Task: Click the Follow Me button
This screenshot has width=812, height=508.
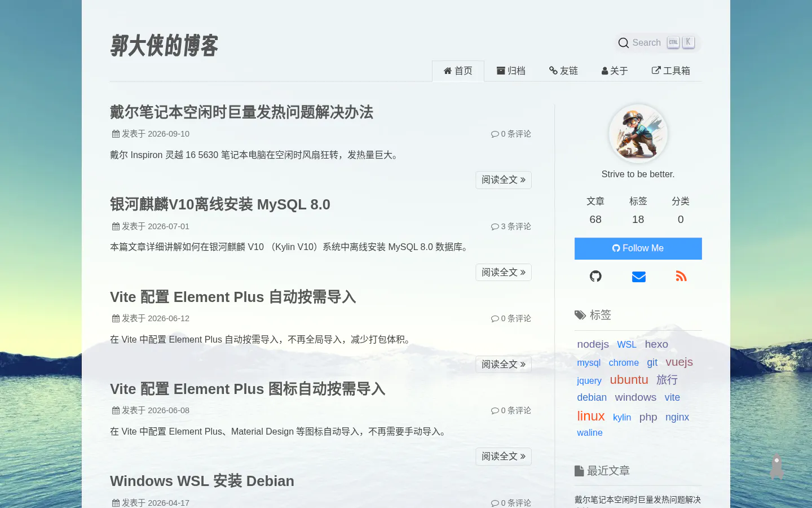Action: (638, 248)
